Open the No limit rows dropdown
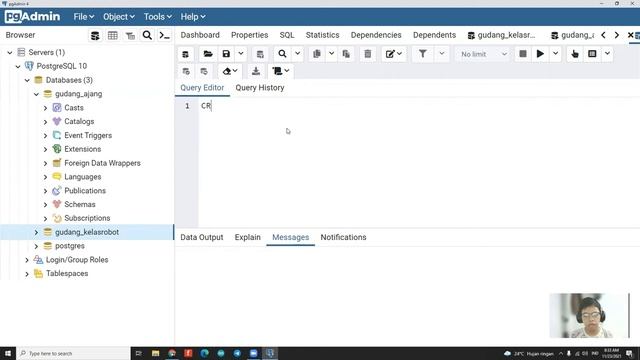Screen dimensions: 640x360 pyautogui.click(x=483, y=54)
